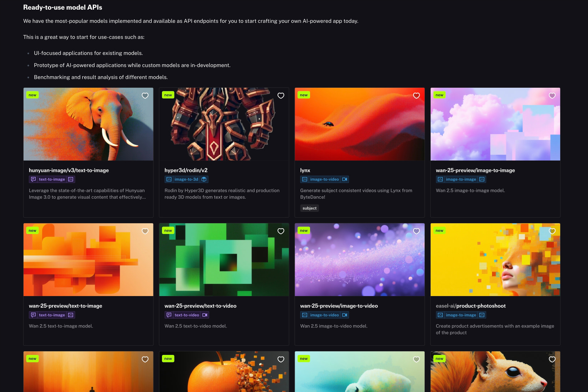Image resolution: width=588 pixels, height=392 pixels.
Task: Click the 'Wan 2.5 text-to-video model.' description
Action: tap(196, 326)
